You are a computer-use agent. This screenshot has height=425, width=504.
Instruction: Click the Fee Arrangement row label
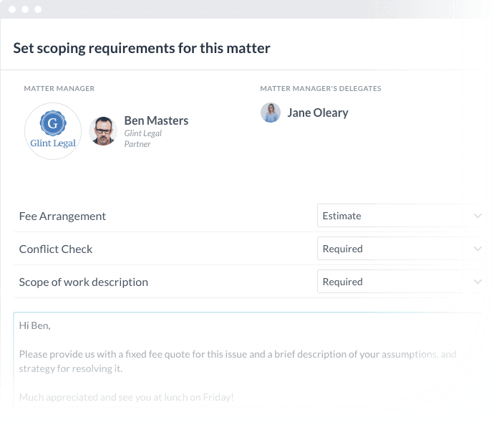pyautogui.click(x=62, y=216)
